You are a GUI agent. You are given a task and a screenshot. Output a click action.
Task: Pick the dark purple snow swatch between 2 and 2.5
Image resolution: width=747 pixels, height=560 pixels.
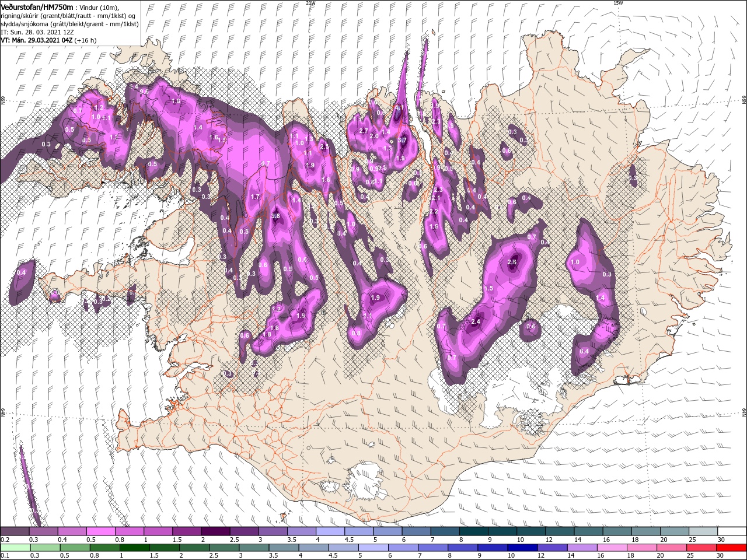(215, 531)
